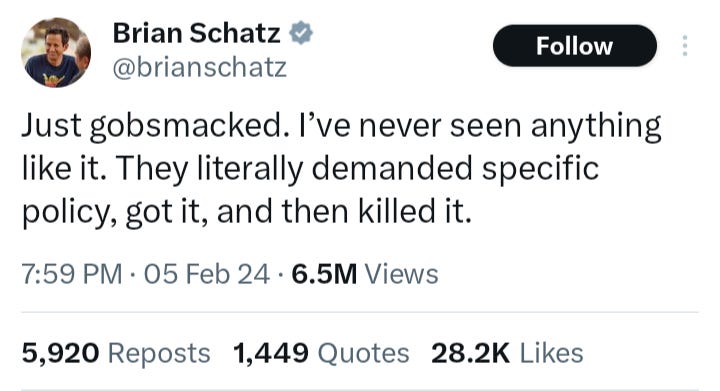The height and width of the screenshot is (391, 720).
Task: Click the blue verified badge icon
Action: click(x=301, y=33)
